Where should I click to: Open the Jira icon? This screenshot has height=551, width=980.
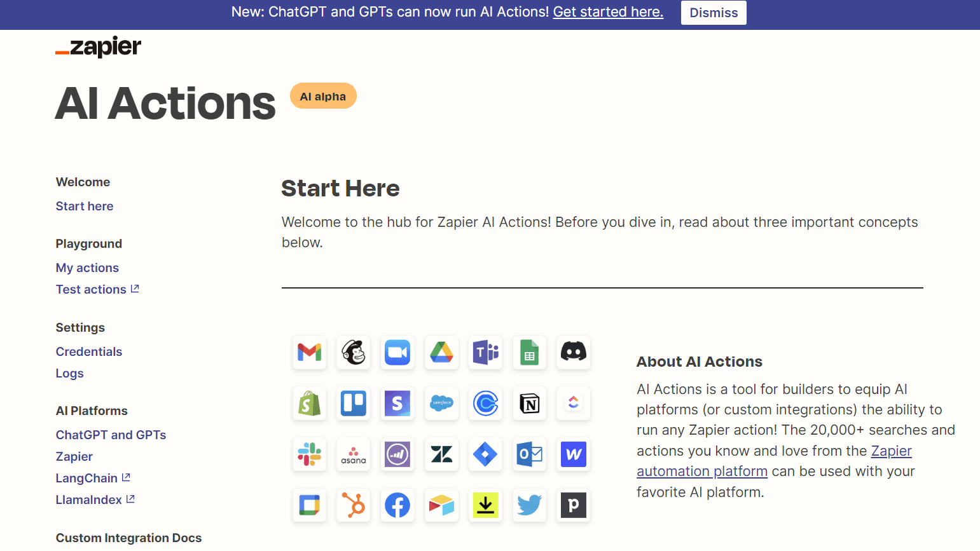pyautogui.click(x=485, y=454)
